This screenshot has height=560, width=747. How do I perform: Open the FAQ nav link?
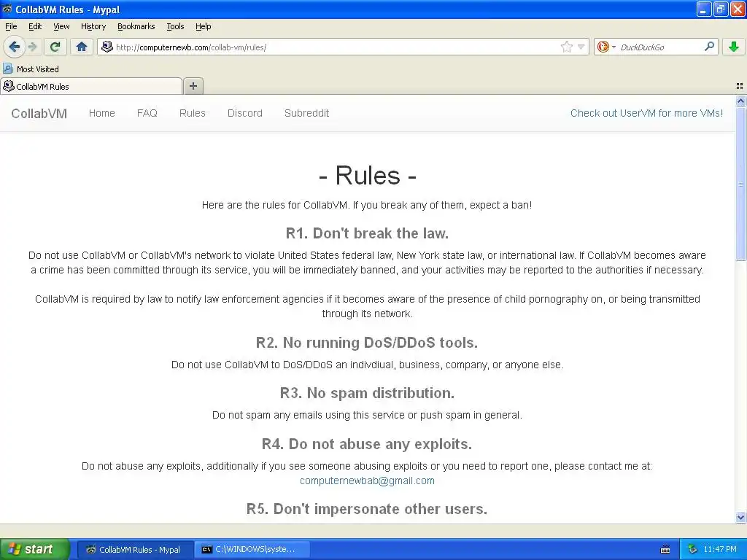point(147,113)
